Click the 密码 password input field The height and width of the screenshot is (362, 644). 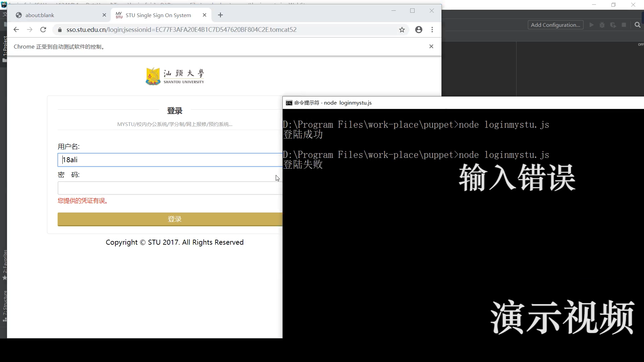[x=169, y=188]
